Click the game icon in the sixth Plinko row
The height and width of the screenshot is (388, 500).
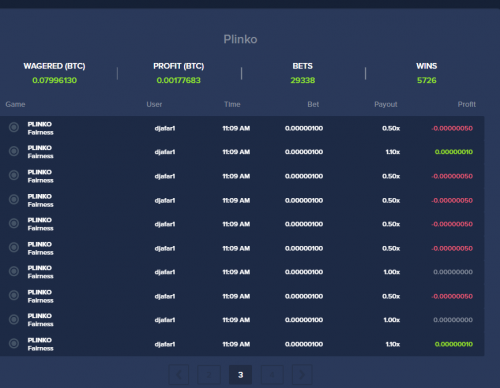[x=14, y=247]
